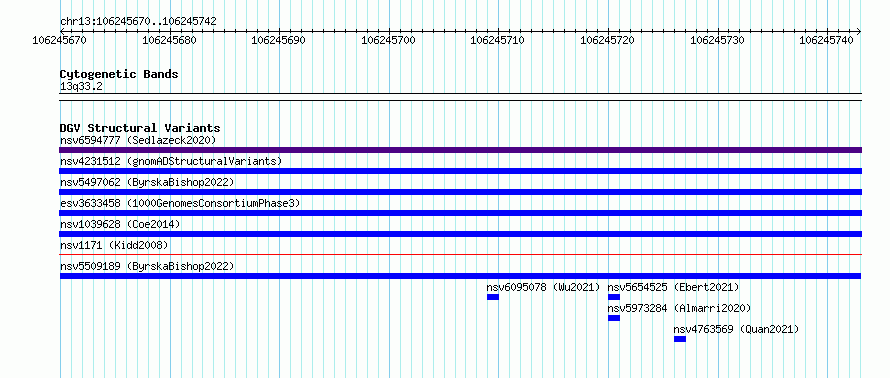Screen dimensions: 890x378
Task: Open nsv5973284 (Almarri2020) variant label
Action: pos(679,308)
